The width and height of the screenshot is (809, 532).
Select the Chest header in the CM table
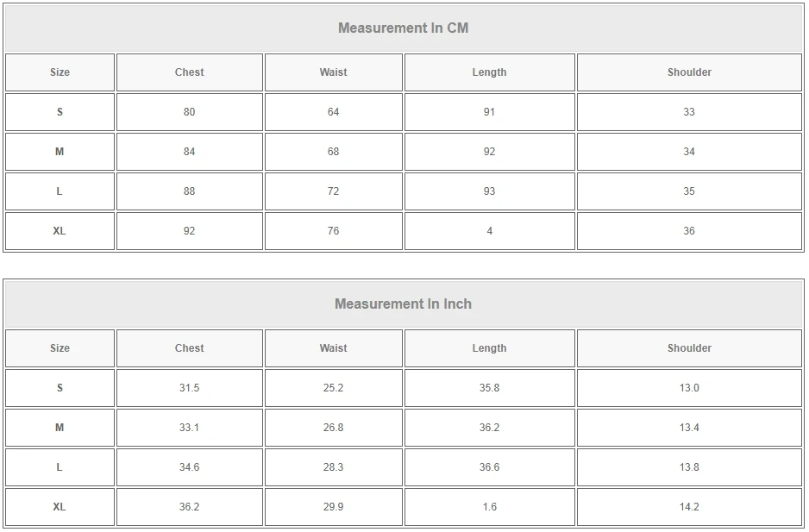pos(189,72)
